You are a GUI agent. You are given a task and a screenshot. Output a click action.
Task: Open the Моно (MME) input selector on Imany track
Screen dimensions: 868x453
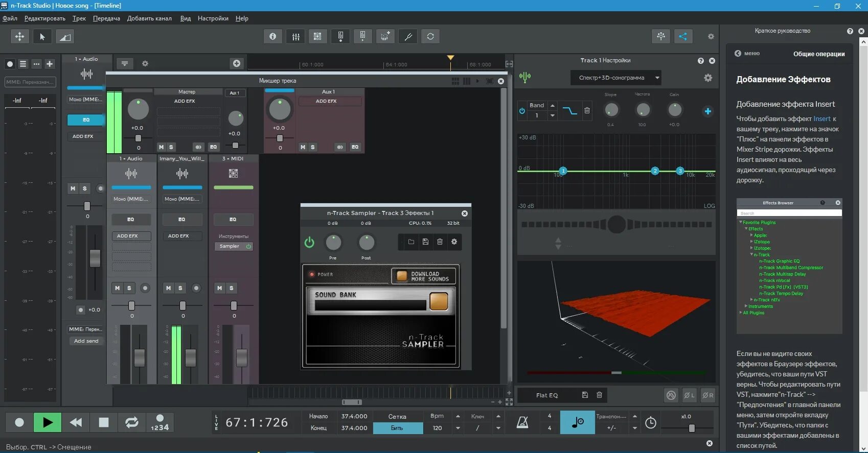click(x=182, y=199)
